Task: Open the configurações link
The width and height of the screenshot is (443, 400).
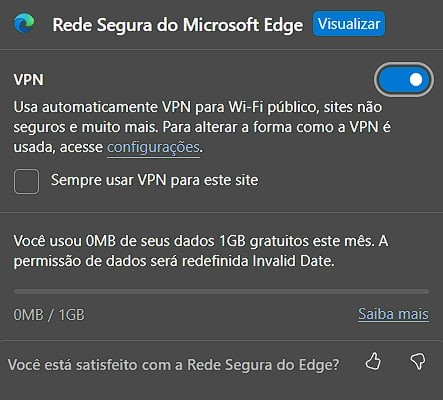Action: (153, 147)
